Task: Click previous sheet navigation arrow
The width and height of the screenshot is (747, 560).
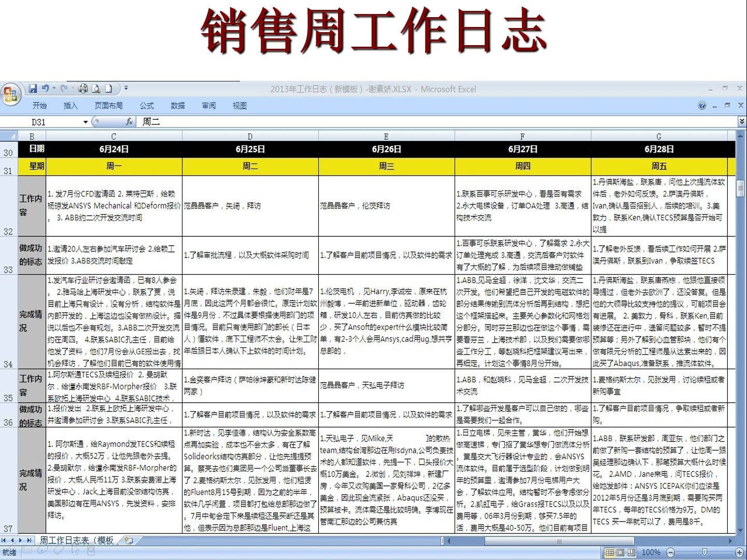Action: point(12,540)
